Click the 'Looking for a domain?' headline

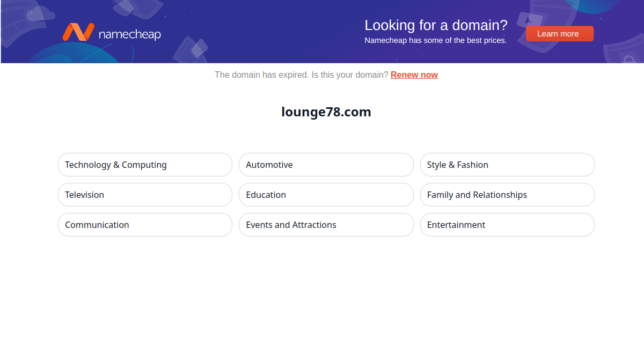(x=436, y=25)
